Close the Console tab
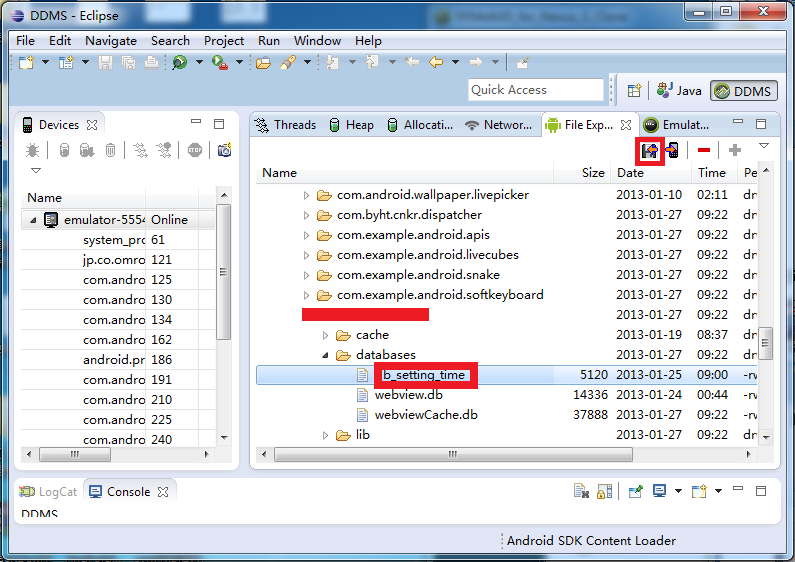Image resolution: width=795 pixels, height=562 pixels. 163,491
